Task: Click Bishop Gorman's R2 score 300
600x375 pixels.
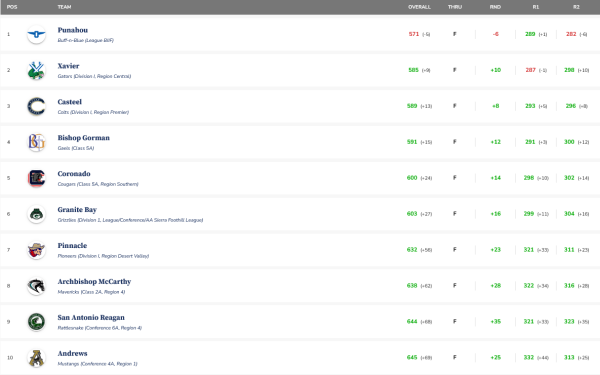Action: point(569,142)
